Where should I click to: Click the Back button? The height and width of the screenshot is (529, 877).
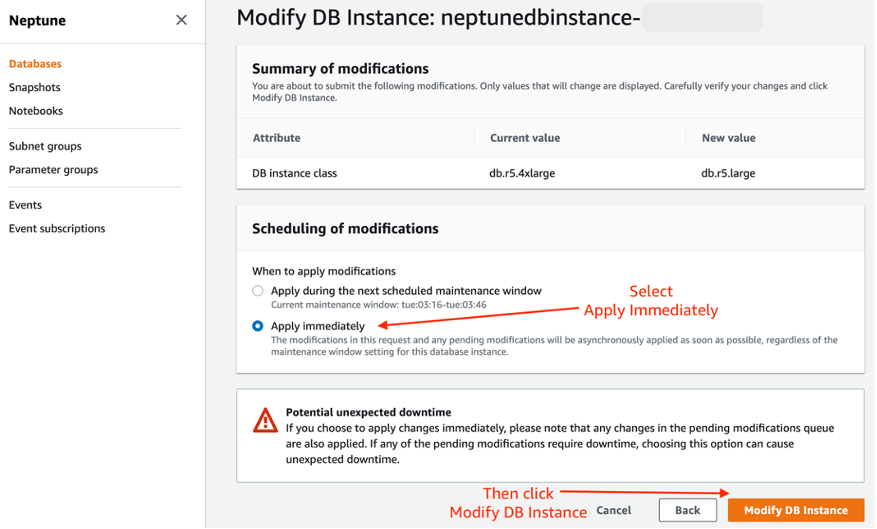(687, 510)
